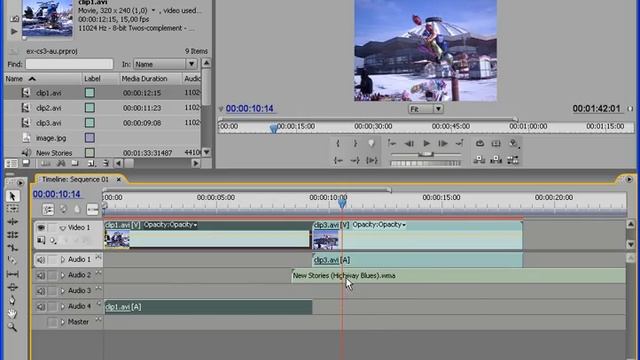Click the Label column header
Image resolution: width=640 pixels, height=360 pixels.
pyautogui.click(x=93, y=78)
